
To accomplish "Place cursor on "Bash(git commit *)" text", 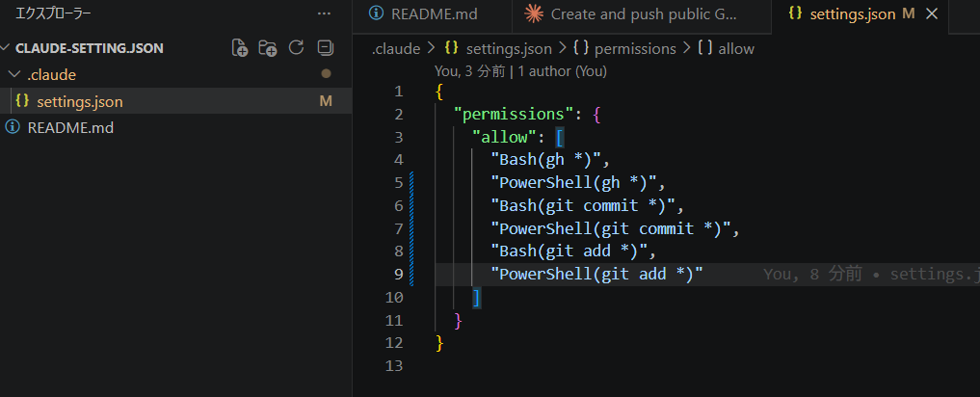I will (x=582, y=205).
